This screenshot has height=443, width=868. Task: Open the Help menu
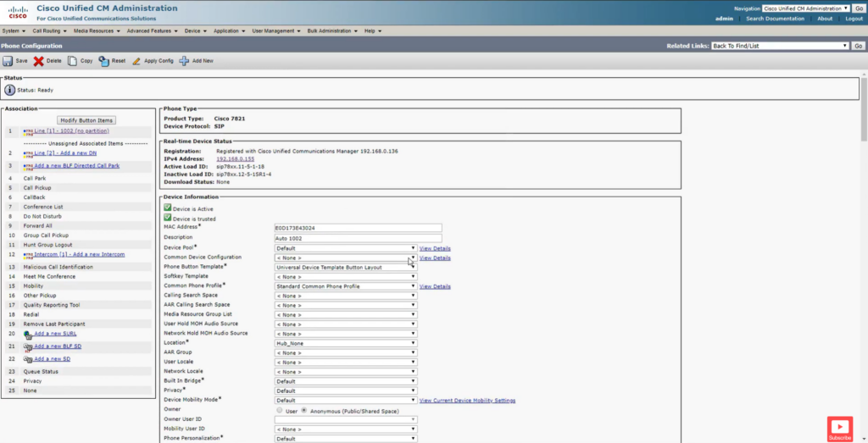pos(373,31)
